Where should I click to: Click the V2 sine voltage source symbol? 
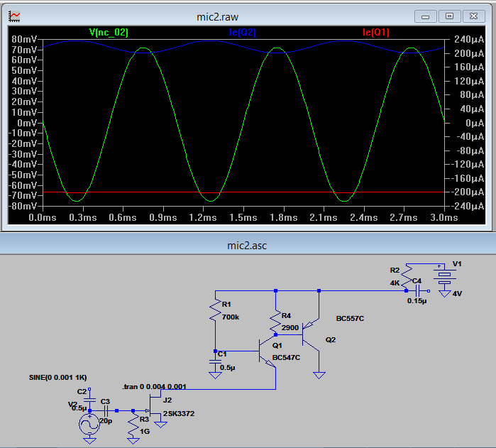click(x=89, y=425)
